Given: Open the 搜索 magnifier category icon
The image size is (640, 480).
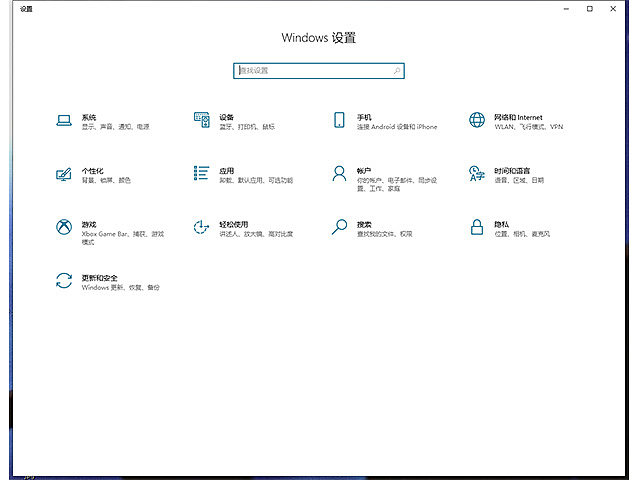Looking at the screenshot, I should [x=339, y=227].
